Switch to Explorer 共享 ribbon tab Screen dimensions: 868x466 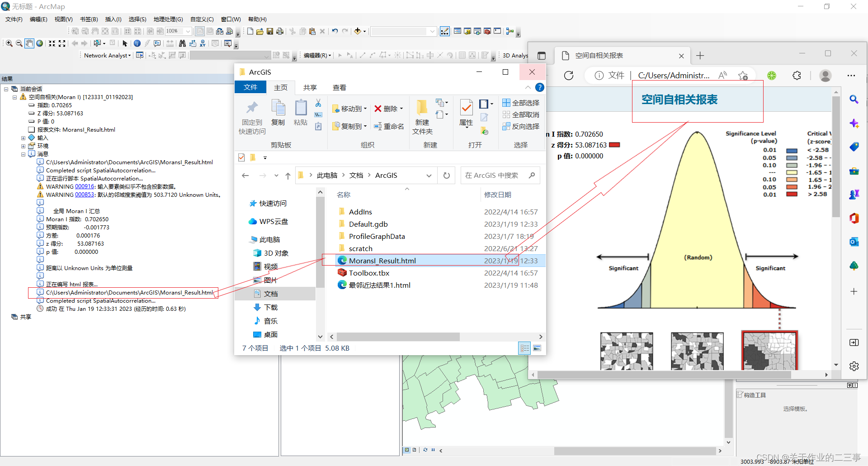(x=310, y=87)
